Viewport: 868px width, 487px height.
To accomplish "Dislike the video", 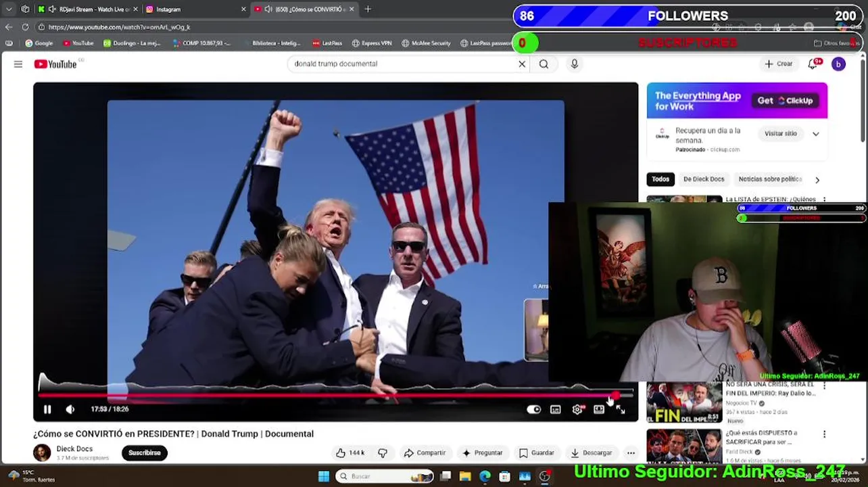I will (x=383, y=453).
